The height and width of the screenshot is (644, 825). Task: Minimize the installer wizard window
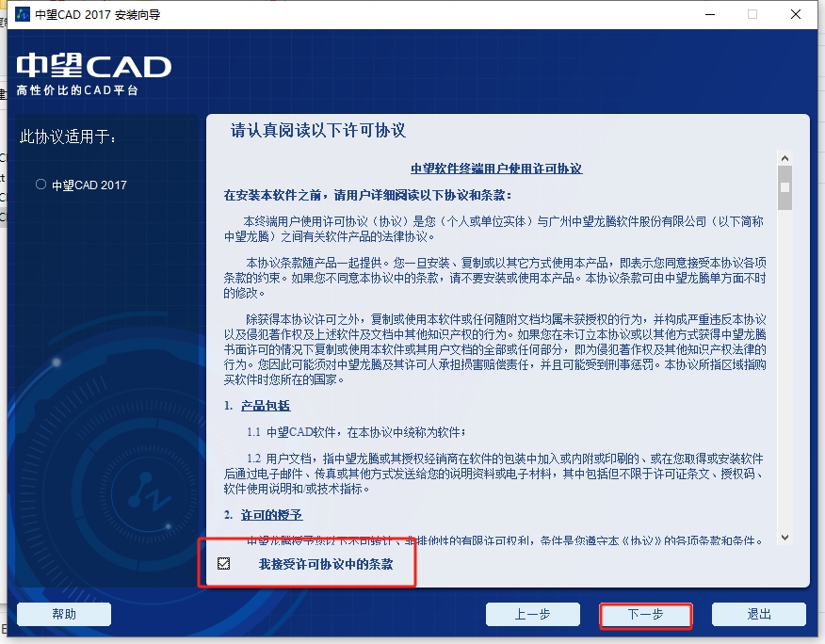click(707, 14)
